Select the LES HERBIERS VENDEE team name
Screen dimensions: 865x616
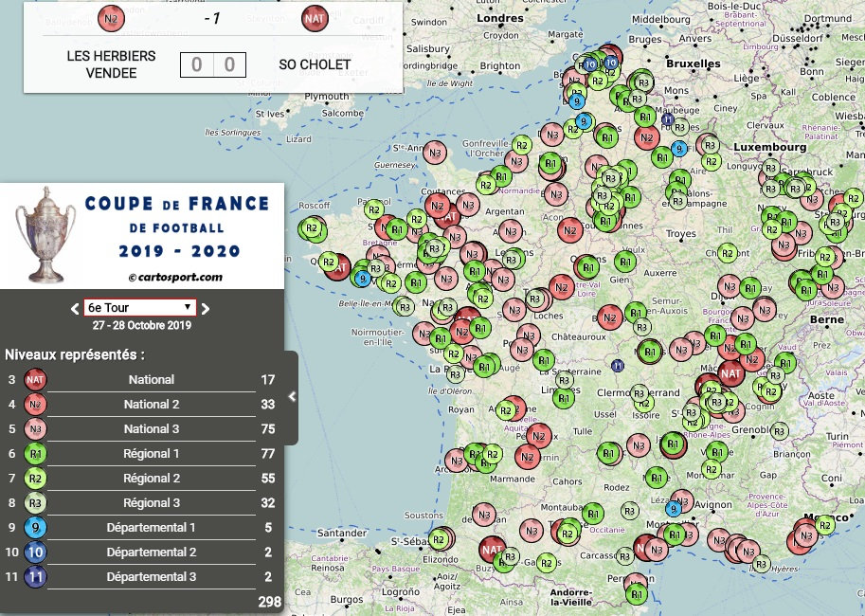(x=111, y=64)
